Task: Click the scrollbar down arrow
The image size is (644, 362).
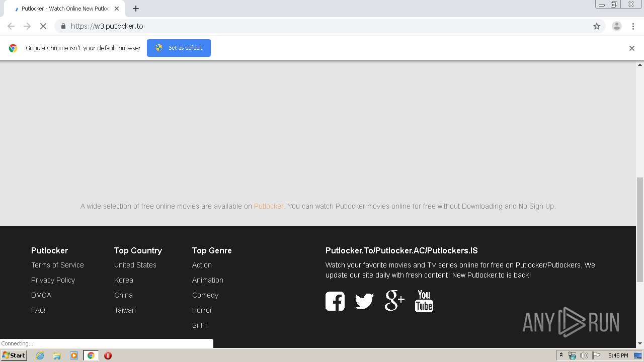Action: (x=640, y=344)
